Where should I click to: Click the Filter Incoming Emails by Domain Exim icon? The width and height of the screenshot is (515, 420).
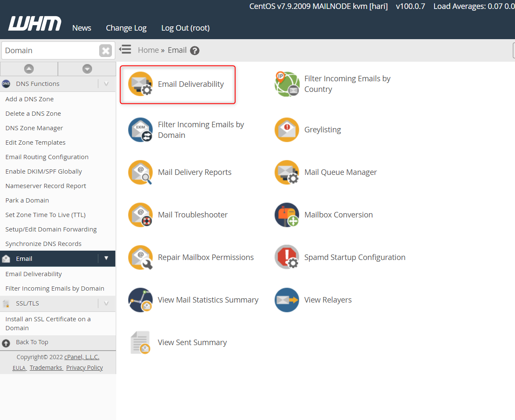click(x=140, y=130)
